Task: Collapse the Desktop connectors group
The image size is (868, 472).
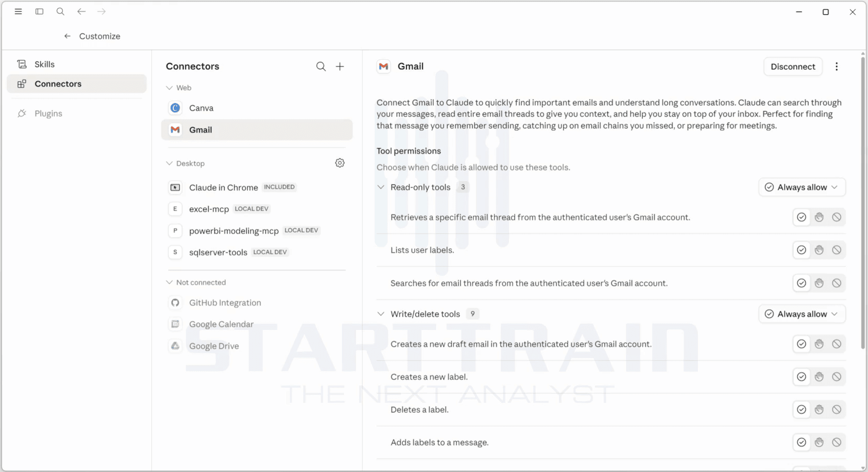Action: (x=169, y=163)
